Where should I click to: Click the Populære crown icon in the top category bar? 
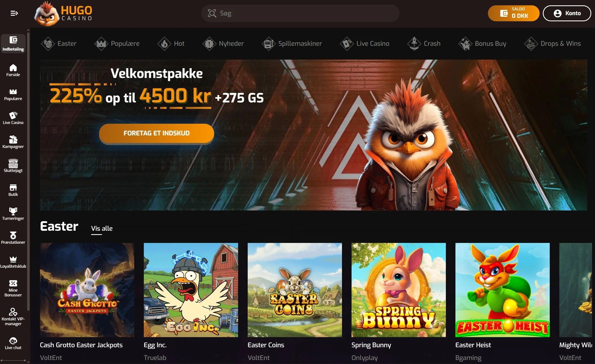101,43
